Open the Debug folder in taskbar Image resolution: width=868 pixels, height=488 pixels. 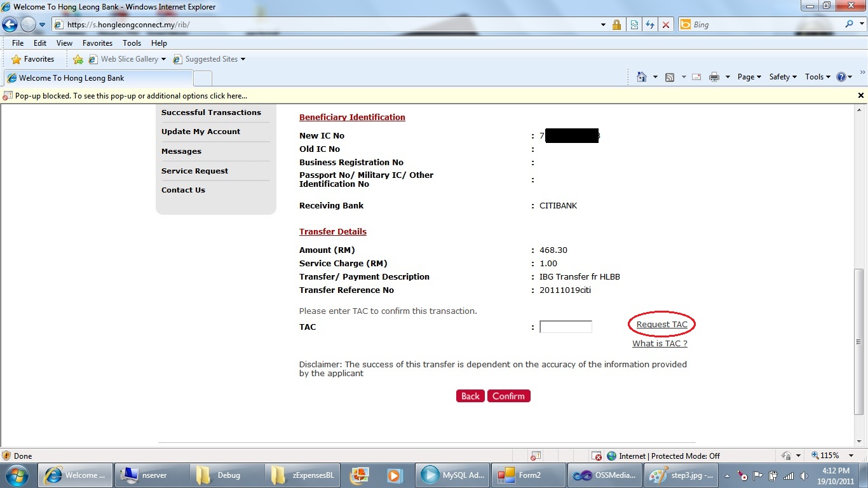[x=227, y=475]
